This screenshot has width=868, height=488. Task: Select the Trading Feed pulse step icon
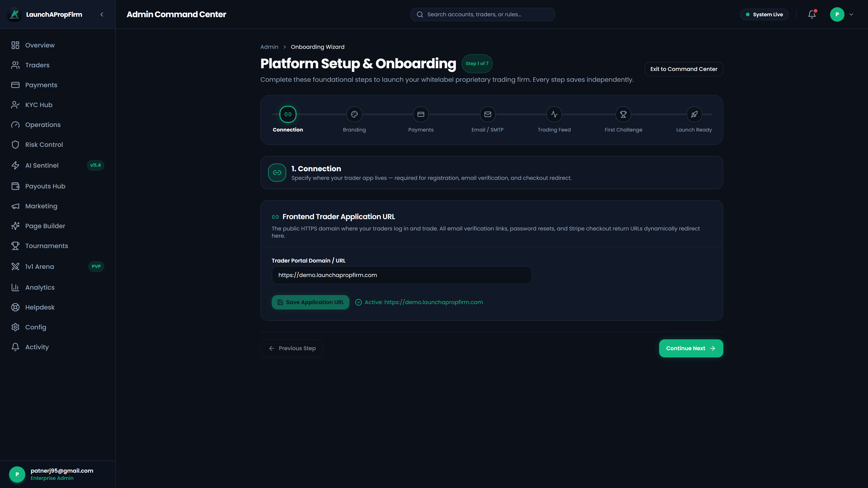coord(554,114)
